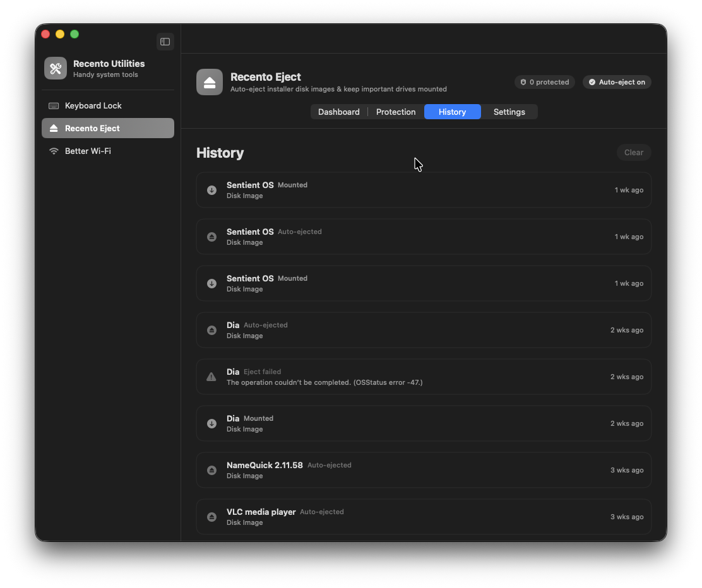Image resolution: width=702 pixels, height=588 pixels.
Task: Clear the history list
Action: (x=633, y=153)
